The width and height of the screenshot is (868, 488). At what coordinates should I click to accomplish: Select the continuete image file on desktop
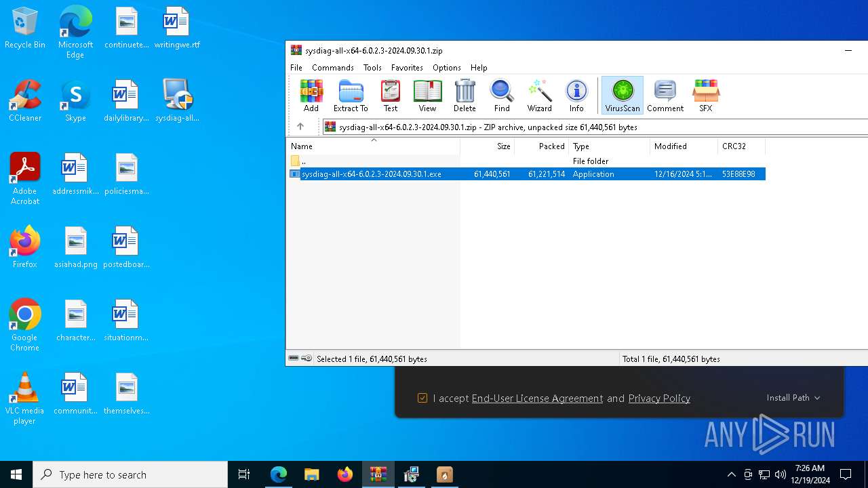point(126,28)
